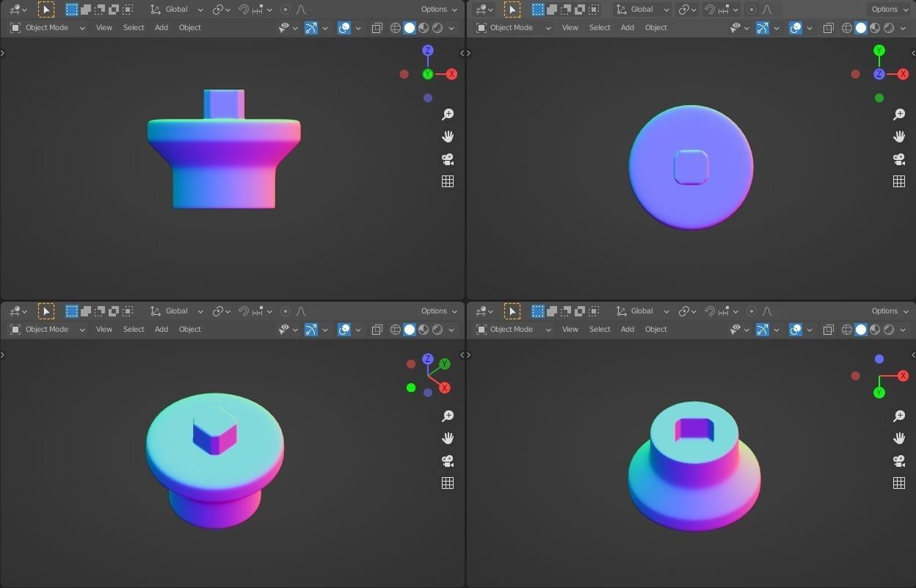Viewport: 916px width, 588px height.
Task: Expand toolbar arrow at top-left viewport's left edge
Action: tap(3, 53)
